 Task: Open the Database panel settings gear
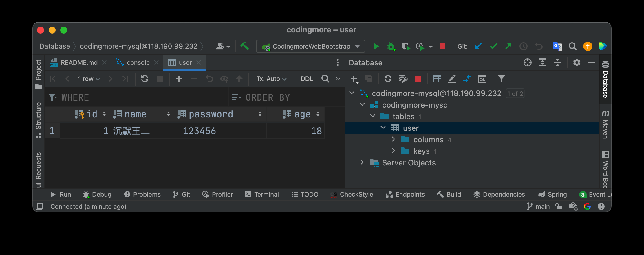(x=577, y=62)
